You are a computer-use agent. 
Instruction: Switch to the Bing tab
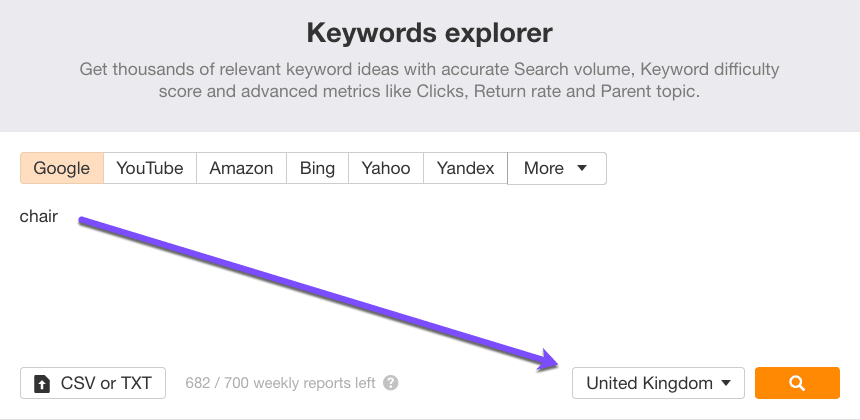coord(317,168)
